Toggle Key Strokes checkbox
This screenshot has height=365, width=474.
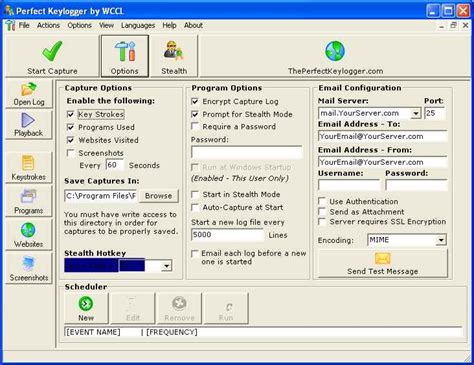[x=70, y=114]
